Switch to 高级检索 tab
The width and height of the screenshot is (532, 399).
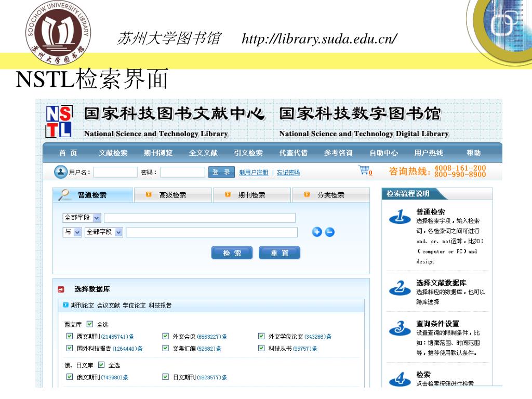(x=173, y=195)
